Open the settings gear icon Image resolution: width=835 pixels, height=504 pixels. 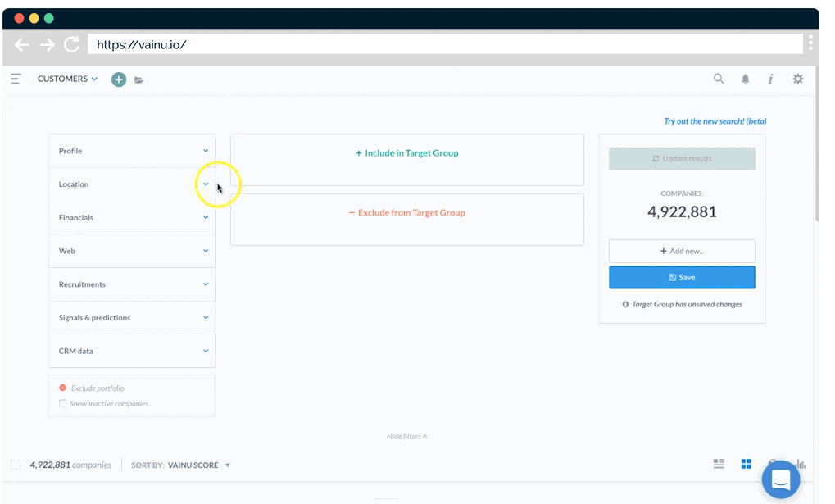797,79
